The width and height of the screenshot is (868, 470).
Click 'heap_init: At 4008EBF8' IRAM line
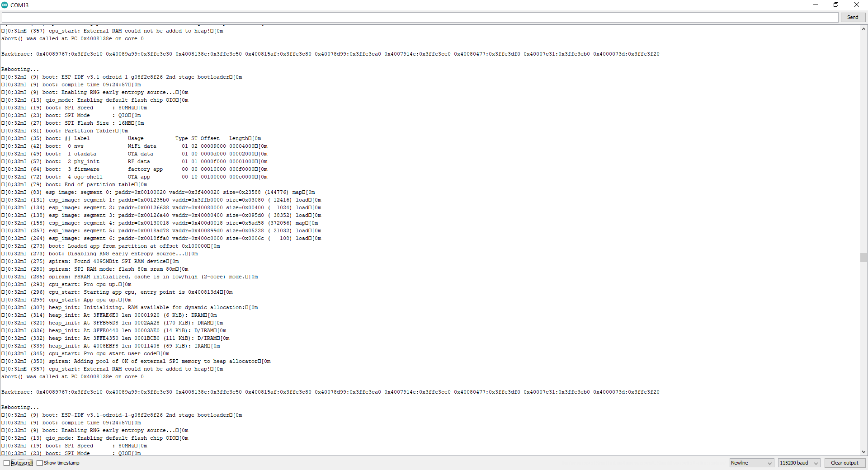tap(111, 346)
